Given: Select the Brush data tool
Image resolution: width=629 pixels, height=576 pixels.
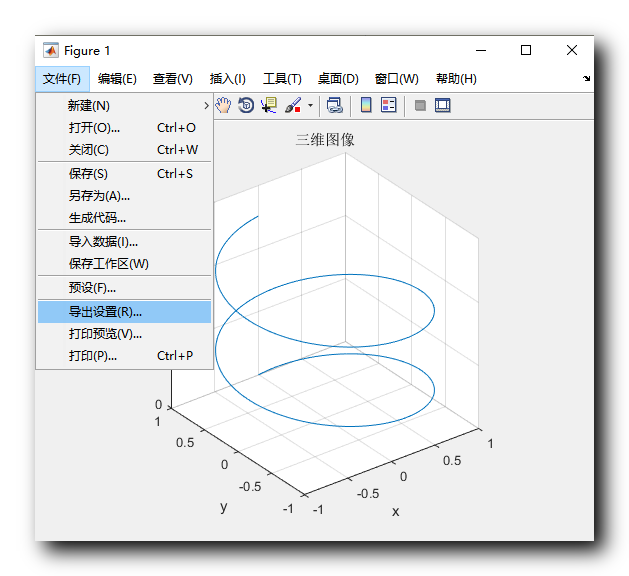Looking at the screenshot, I should pos(293,105).
